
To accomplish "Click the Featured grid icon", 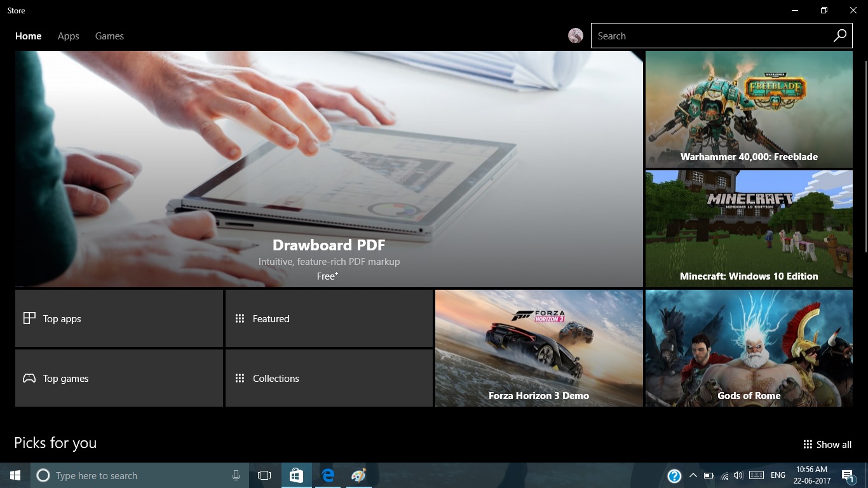I will (240, 318).
